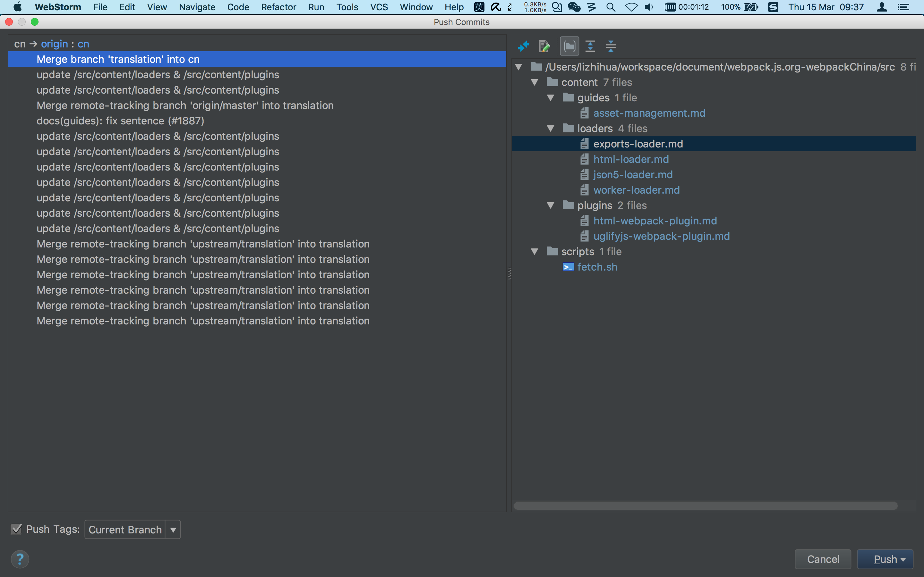Open the Refactor menu
Viewport: 924px width, 577px height.
[278, 7]
